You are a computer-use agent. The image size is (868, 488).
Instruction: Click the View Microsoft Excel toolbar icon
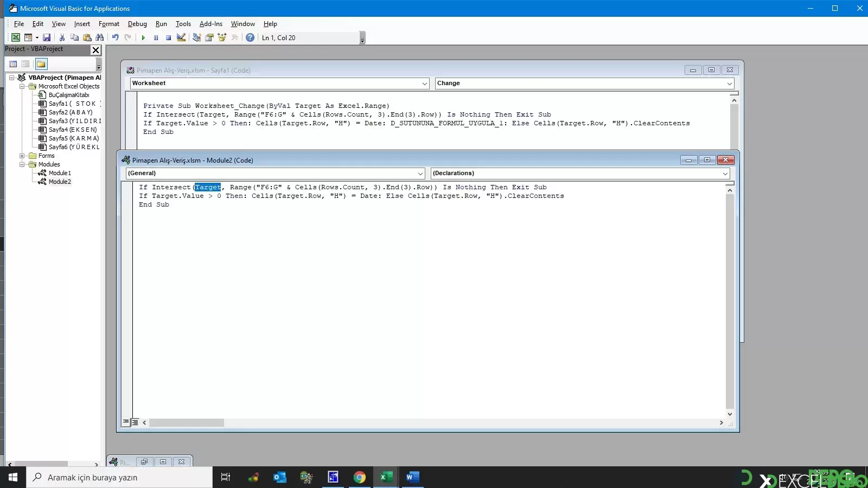tap(16, 37)
